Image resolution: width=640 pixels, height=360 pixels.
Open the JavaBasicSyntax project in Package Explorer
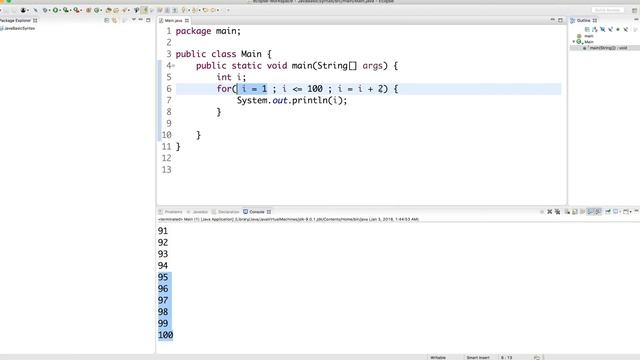(x=19, y=29)
